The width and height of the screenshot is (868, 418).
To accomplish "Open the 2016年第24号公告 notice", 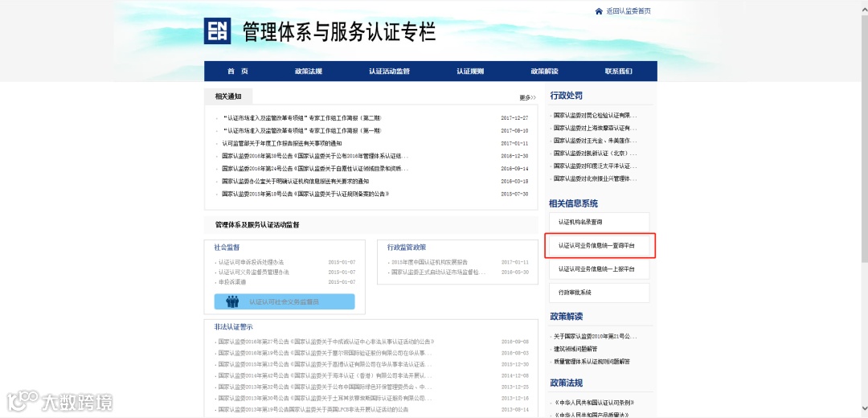I will tap(315, 169).
